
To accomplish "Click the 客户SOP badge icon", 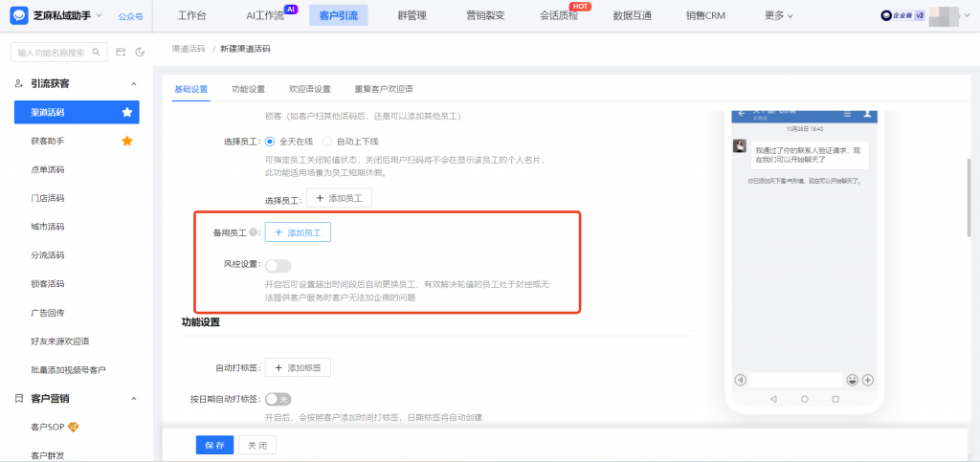I will click(73, 427).
